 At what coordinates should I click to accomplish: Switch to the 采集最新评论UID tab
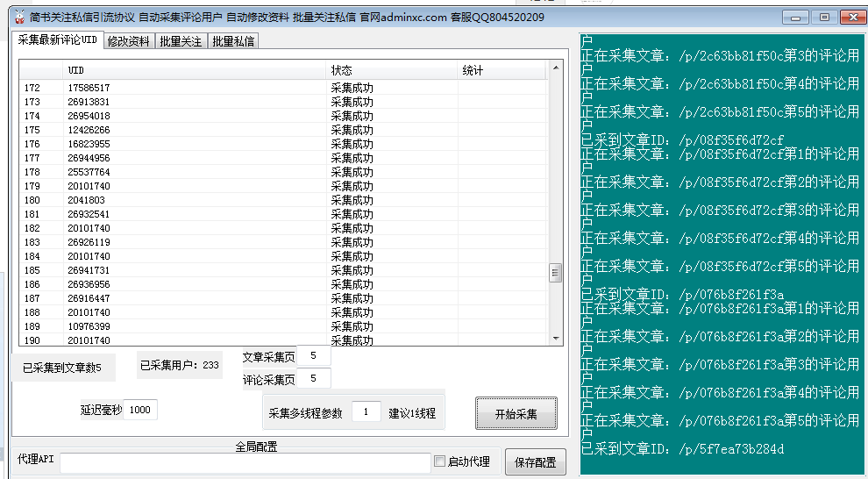point(58,39)
